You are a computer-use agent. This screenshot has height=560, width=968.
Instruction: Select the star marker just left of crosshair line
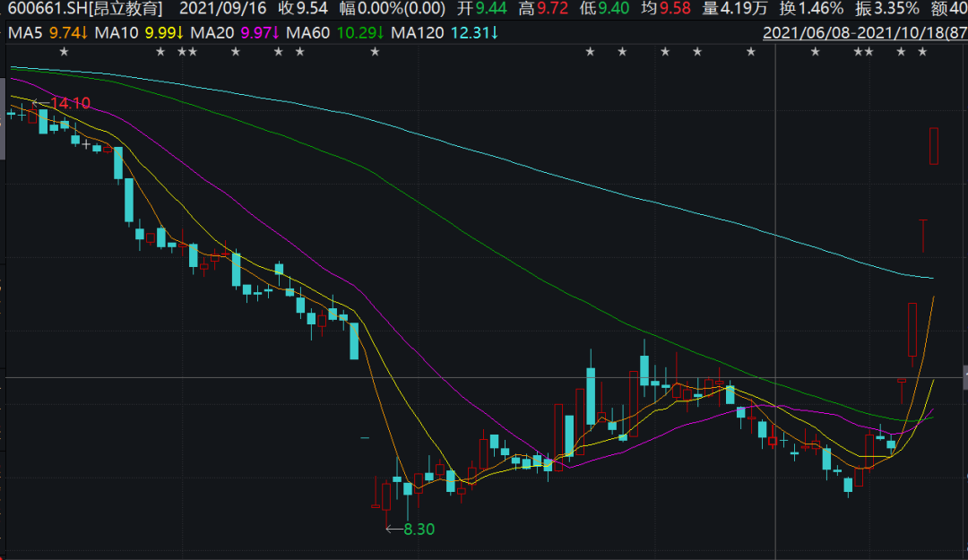click(751, 51)
